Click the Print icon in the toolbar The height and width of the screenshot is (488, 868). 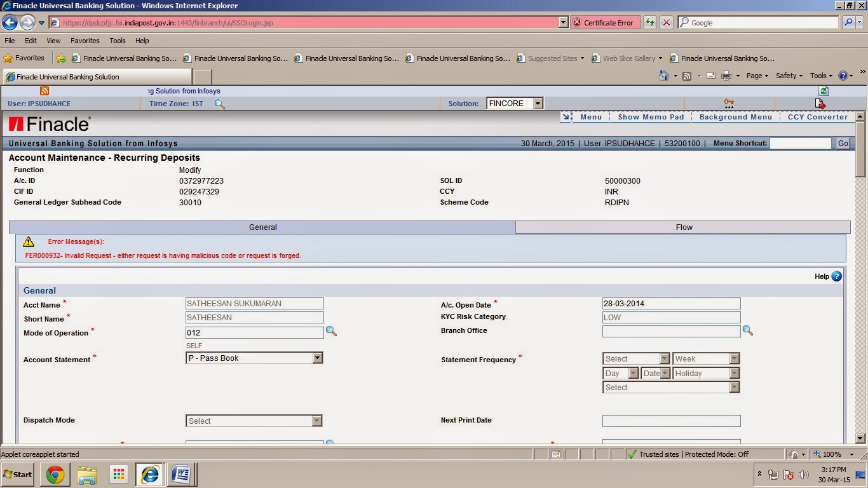pos(726,75)
